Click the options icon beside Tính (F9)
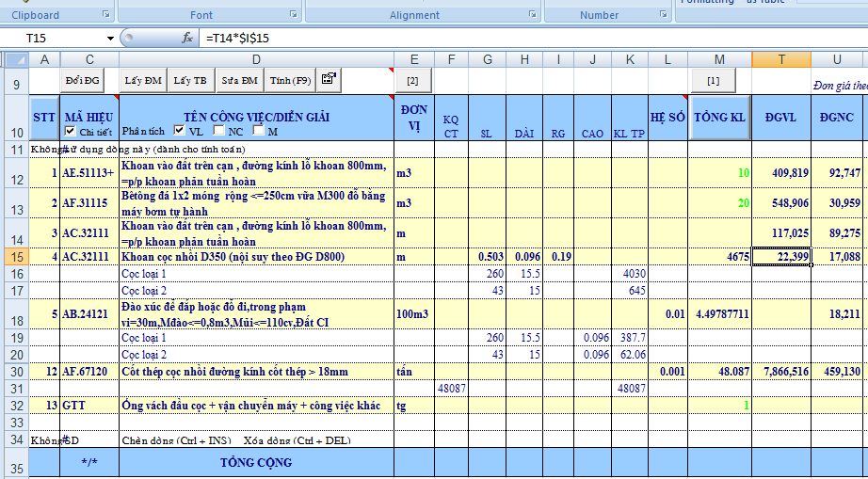868x479 pixels. coord(329,80)
